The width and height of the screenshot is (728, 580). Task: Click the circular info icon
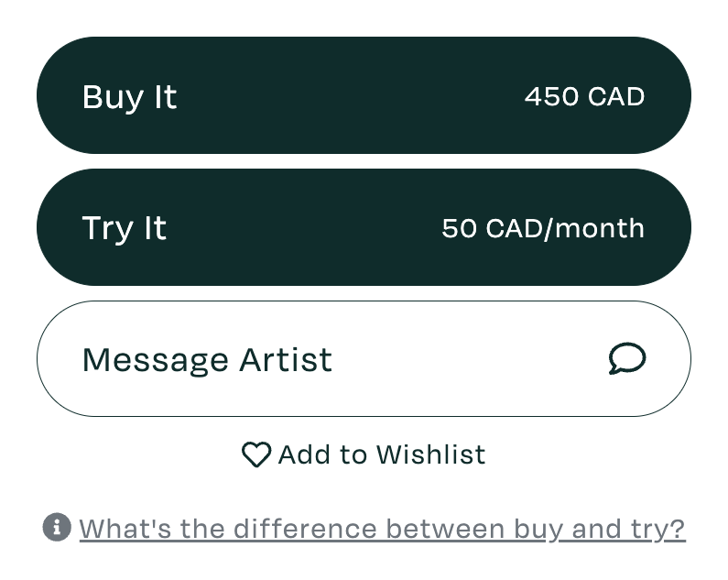point(57,528)
